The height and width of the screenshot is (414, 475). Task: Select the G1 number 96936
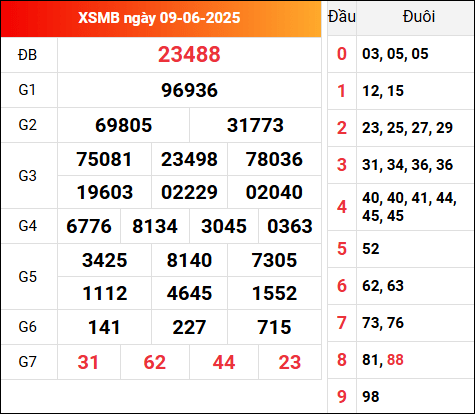pyautogui.click(x=189, y=90)
